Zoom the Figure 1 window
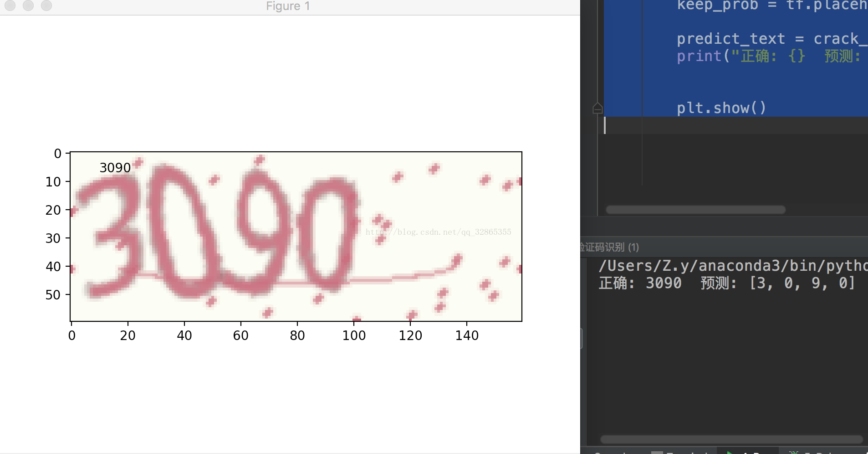The width and height of the screenshot is (868, 454). [46, 5]
